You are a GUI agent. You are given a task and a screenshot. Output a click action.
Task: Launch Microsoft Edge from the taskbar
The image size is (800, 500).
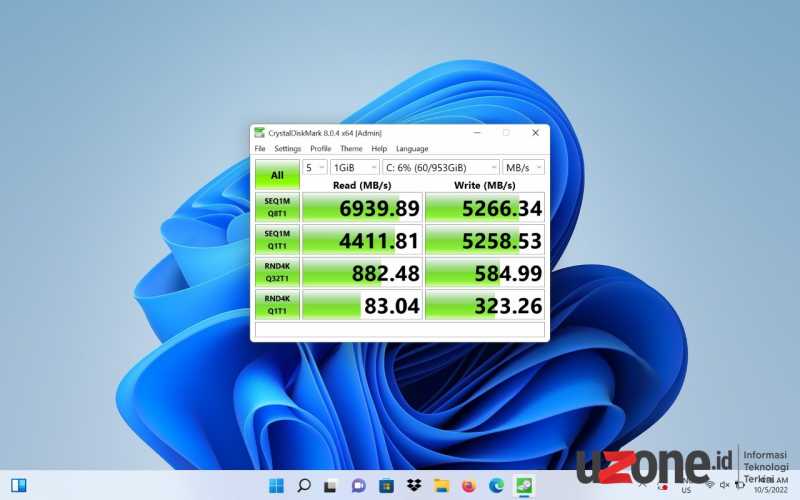click(x=496, y=485)
